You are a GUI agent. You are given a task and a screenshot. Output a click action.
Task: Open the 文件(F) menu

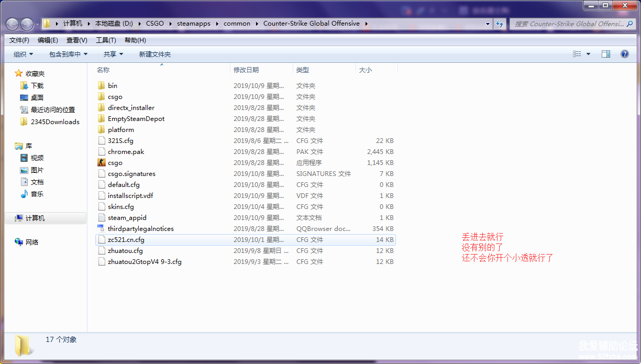19,40
